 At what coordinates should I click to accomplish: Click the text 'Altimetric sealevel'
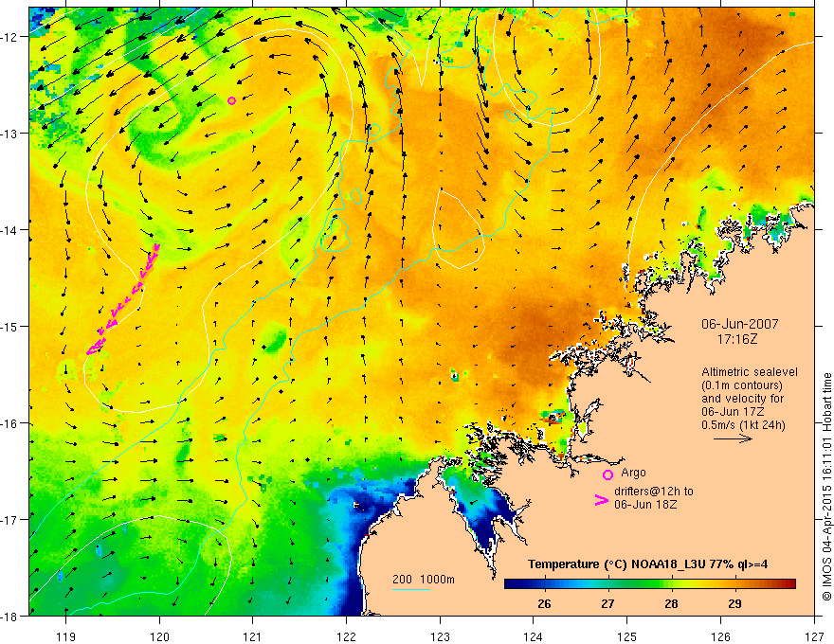[750, 372]
